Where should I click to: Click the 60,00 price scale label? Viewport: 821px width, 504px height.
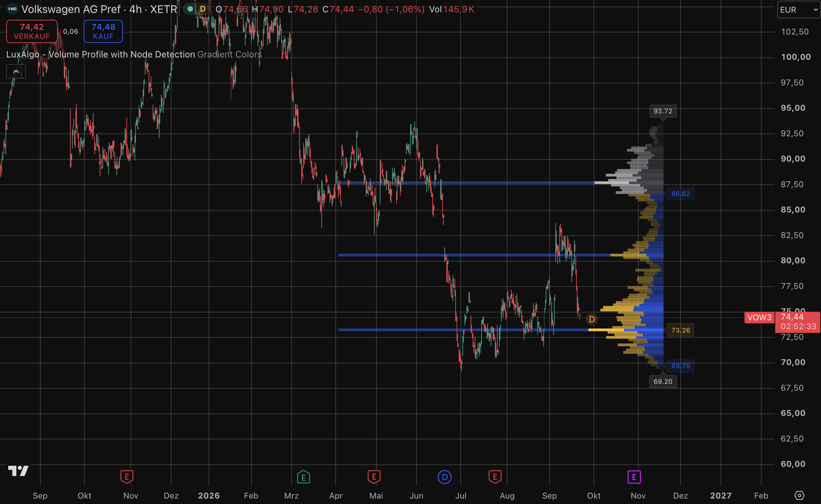coord(793,464)
